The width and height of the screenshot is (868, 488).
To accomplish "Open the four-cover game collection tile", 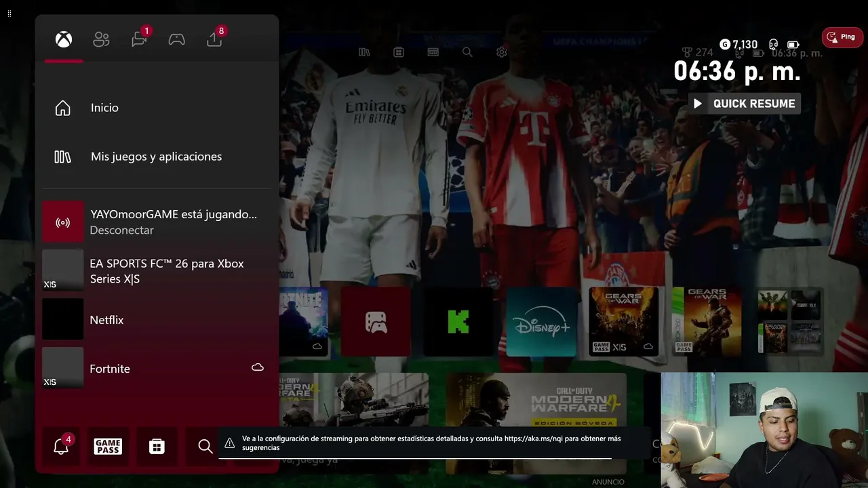I will click(x=789, y=321).
